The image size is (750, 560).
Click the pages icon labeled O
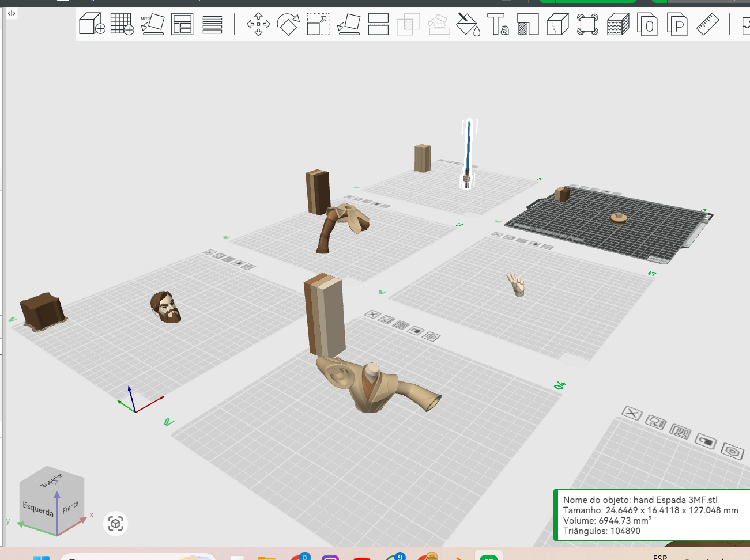(647, 24)
